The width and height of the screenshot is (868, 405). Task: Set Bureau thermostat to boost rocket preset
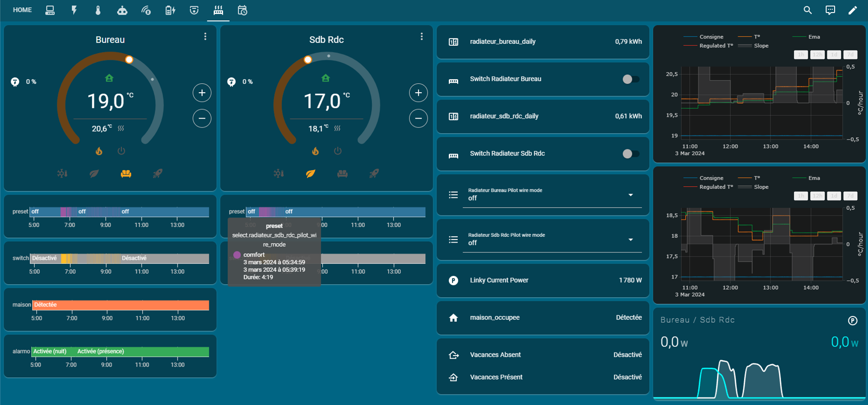(x=157, y=173)
